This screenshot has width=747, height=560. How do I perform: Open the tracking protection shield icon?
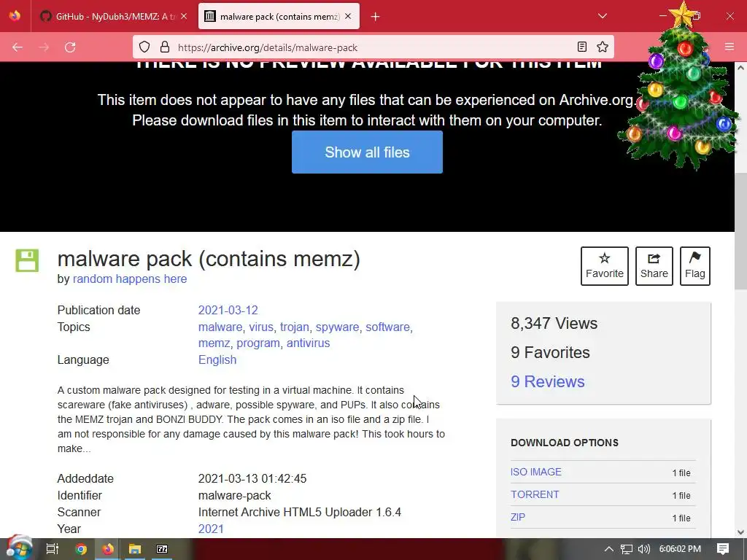[x=144, y=47]
